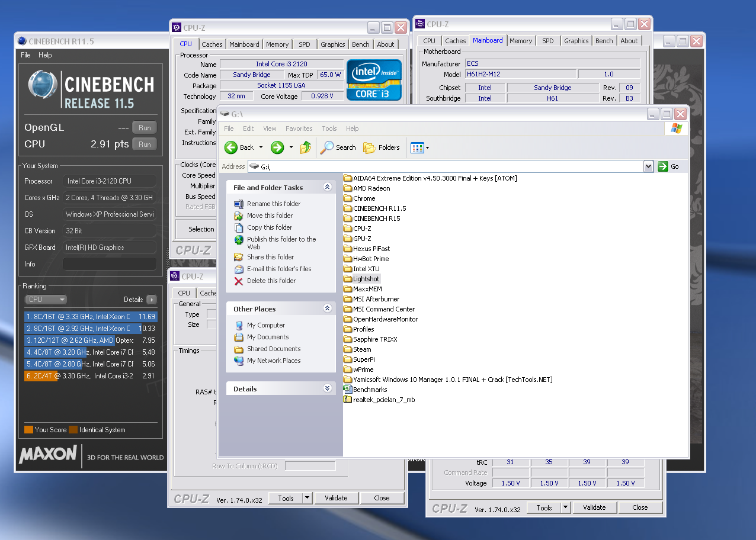Click Validate in left CPU-Z window
Screen dimensions: 756x540
pyautogui.click(x=336, y=498)
